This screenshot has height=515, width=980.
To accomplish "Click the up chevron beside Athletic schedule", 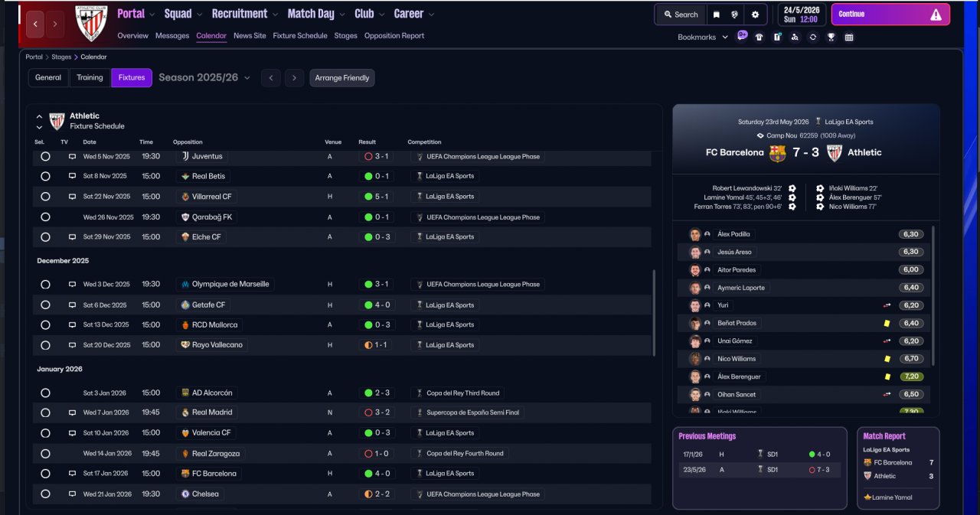I will 39,116.
